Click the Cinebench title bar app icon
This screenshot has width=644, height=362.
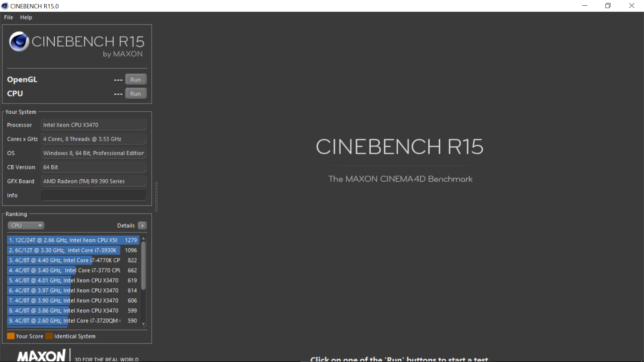click(5, 6)
